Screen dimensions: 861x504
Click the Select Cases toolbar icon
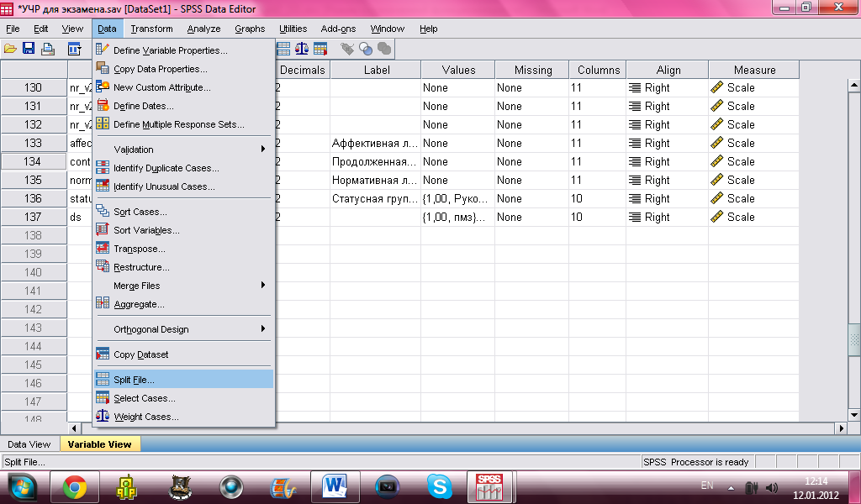tap(320, 49)
